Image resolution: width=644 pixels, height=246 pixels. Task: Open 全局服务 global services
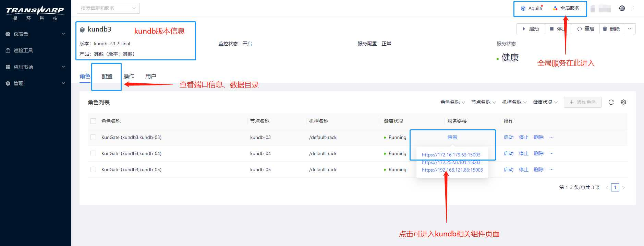coord(566,8)
